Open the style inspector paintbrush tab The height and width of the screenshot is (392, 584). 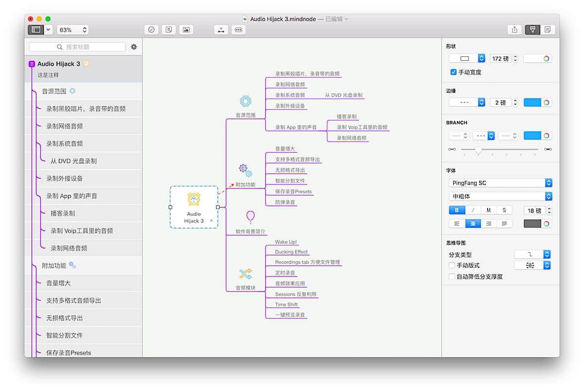pos(532,30)
